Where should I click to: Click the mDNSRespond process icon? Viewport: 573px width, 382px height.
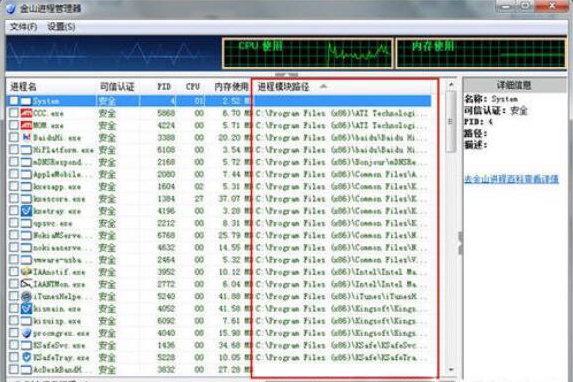pos(26,162)
